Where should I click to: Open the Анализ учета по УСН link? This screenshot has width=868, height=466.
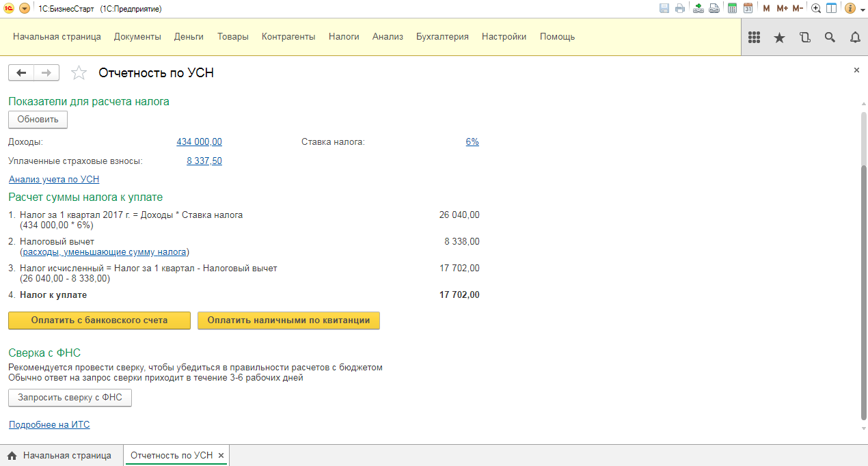click(54, 180)
